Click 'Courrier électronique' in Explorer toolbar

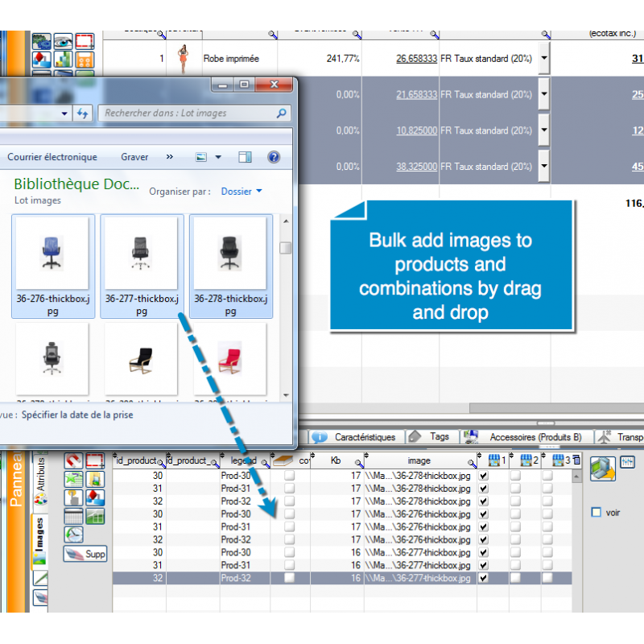click(52, 157)
